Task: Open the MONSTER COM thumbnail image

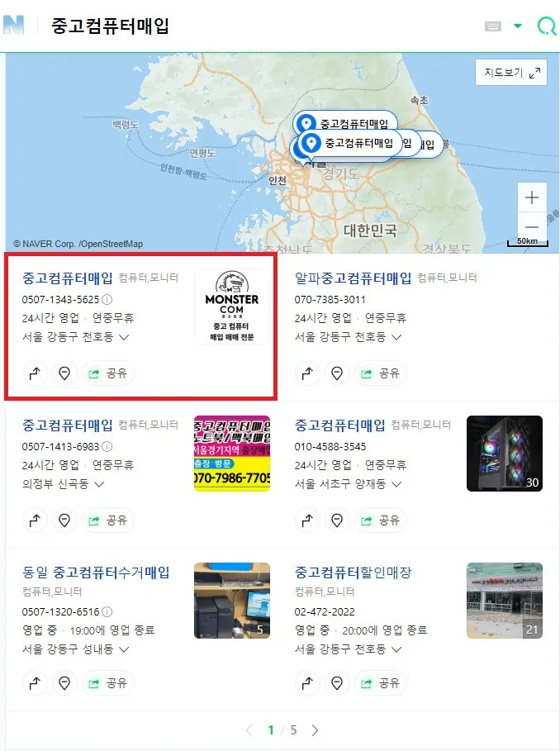Action: [x=231, y=306]
